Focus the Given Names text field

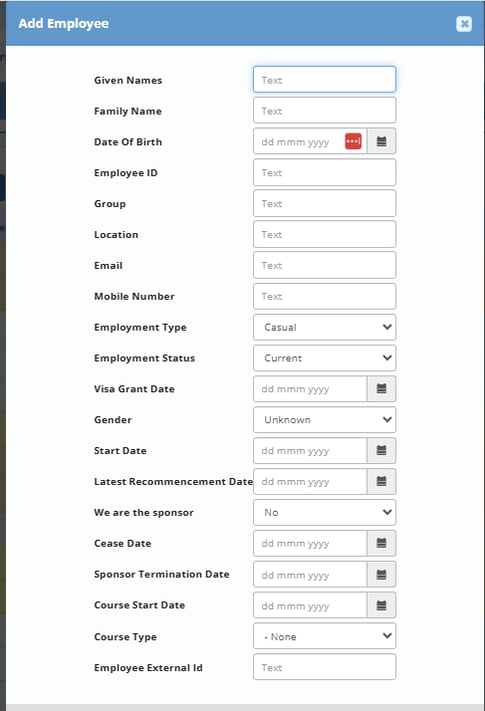pos(325,80)
